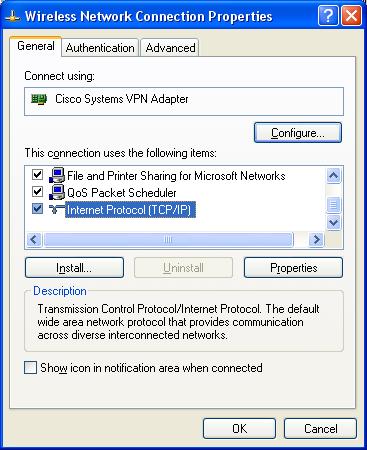Uncheck the Internet Protocol (TCP/IP) checkbox
Image resolution: width=367 pixels, height=450 pixels.
coord(37,209)
